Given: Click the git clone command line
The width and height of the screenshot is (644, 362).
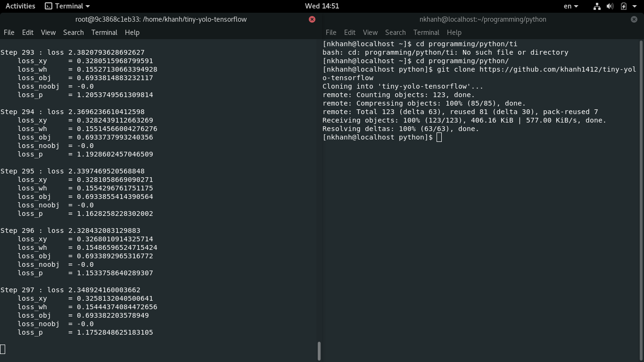Looking at the screenshot, I should (x=479, y=74).
